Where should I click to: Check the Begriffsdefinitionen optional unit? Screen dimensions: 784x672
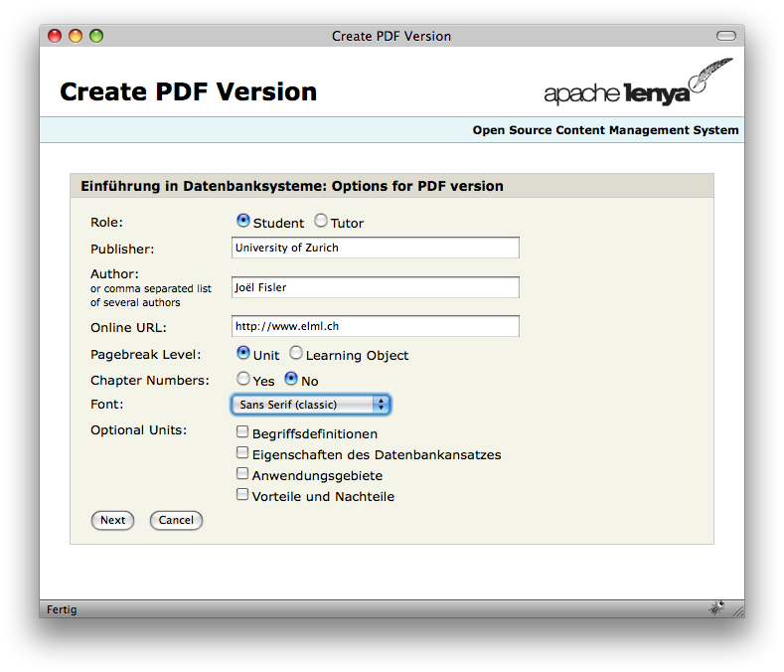point(242,431)
